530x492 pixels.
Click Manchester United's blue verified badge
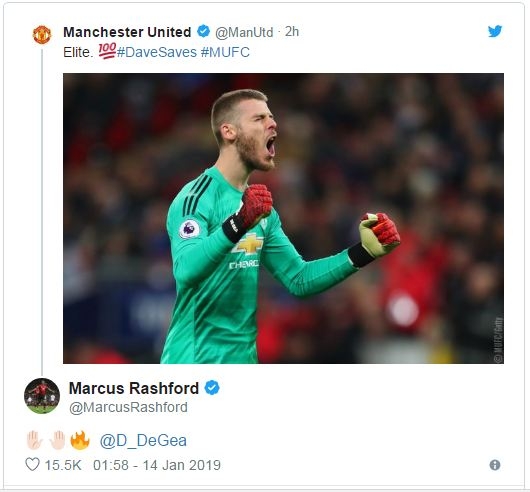tap(203, 31)
